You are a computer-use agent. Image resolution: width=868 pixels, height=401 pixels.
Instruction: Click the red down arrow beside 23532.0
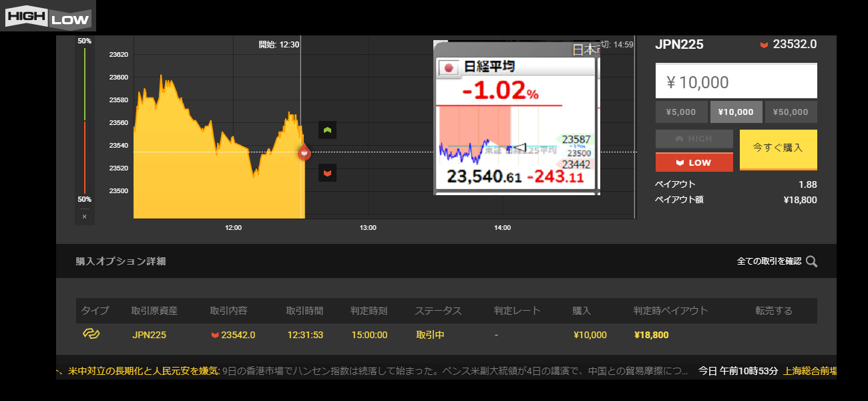pos(764,45)
